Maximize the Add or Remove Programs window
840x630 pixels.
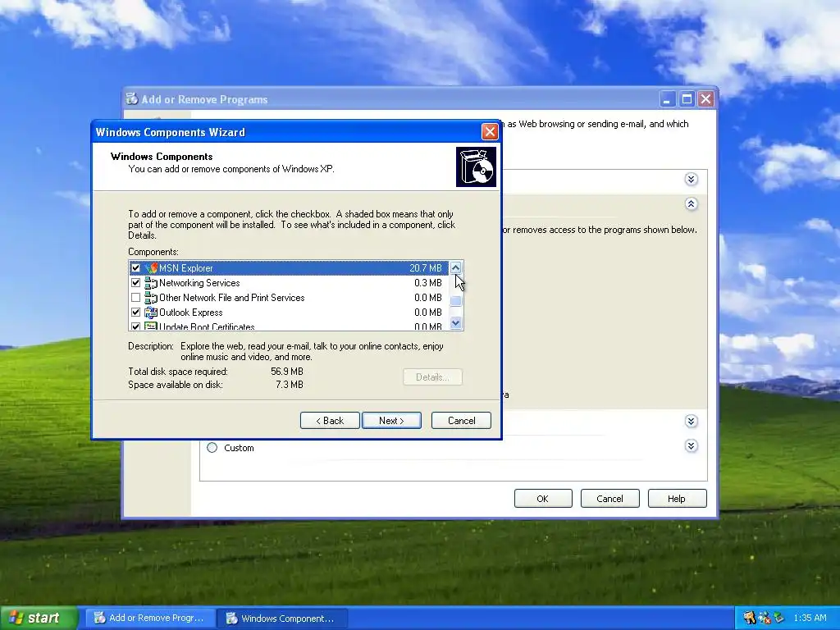(x=687, y=99)
